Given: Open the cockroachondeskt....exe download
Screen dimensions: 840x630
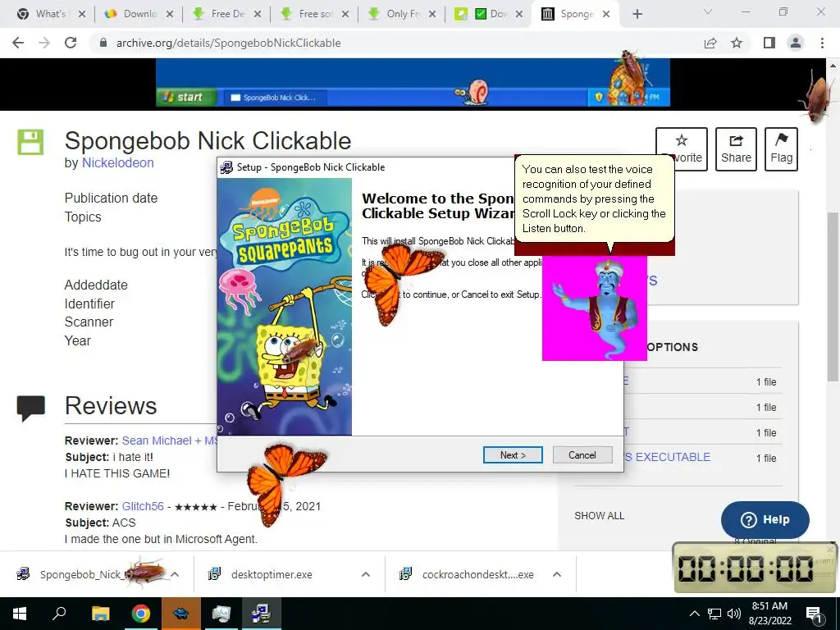Looking at the screenshot, I should click(x=477, y=574).
